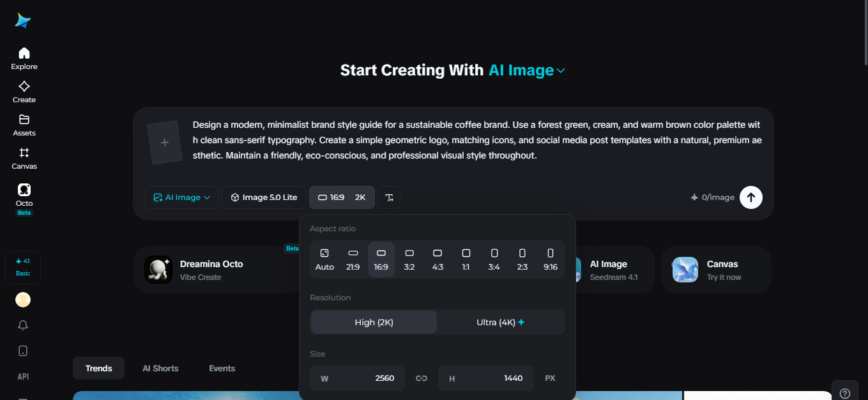Screen dimensions: 868x400
Task: Edit the width value 2560
Action: coord(357,378)
